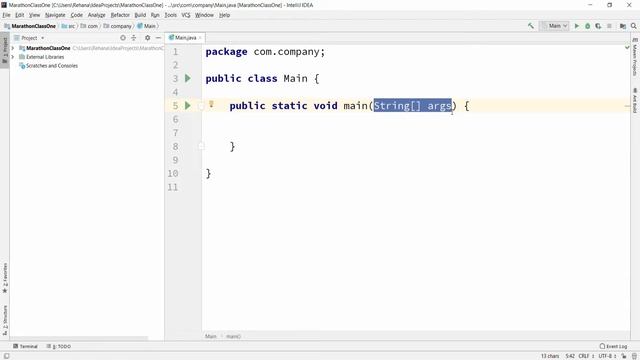Hide the Project panel with minus icon
This screenshot has width=640, height=360.
(158, 38)
